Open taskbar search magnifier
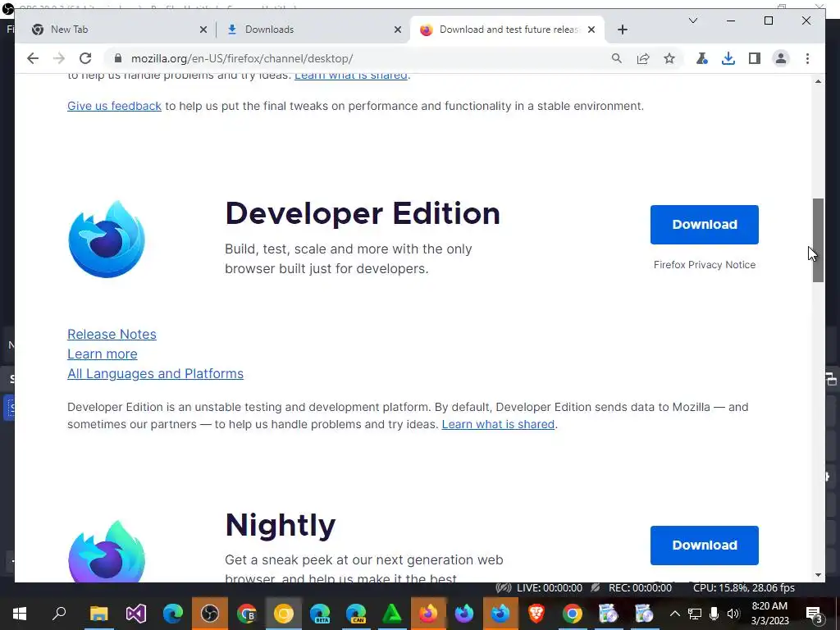Viewport: 840px width, 630px height. click(x=59, y=614)
